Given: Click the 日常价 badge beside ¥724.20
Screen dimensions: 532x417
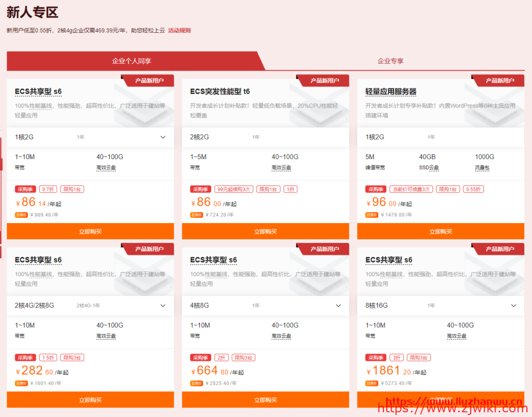Looking at the screenshot, I should point(196,215).
